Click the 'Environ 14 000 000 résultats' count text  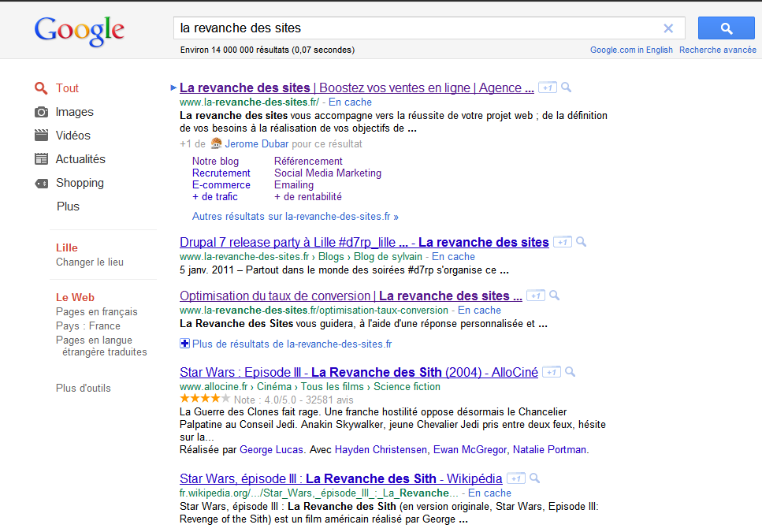[x=267, y=50]
